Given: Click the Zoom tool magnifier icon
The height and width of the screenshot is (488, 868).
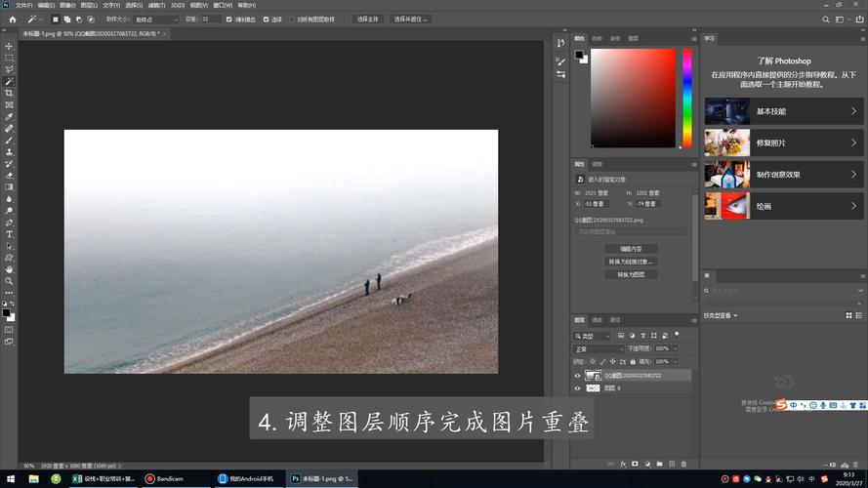Looking at the screenshot, I should [x=9, y=281].
